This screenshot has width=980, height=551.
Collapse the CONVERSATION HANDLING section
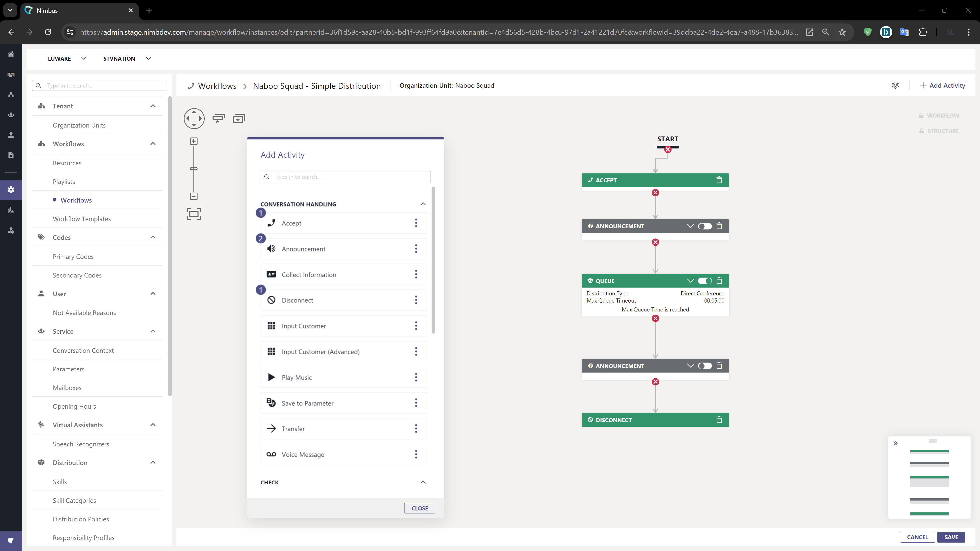coord(423,204)
